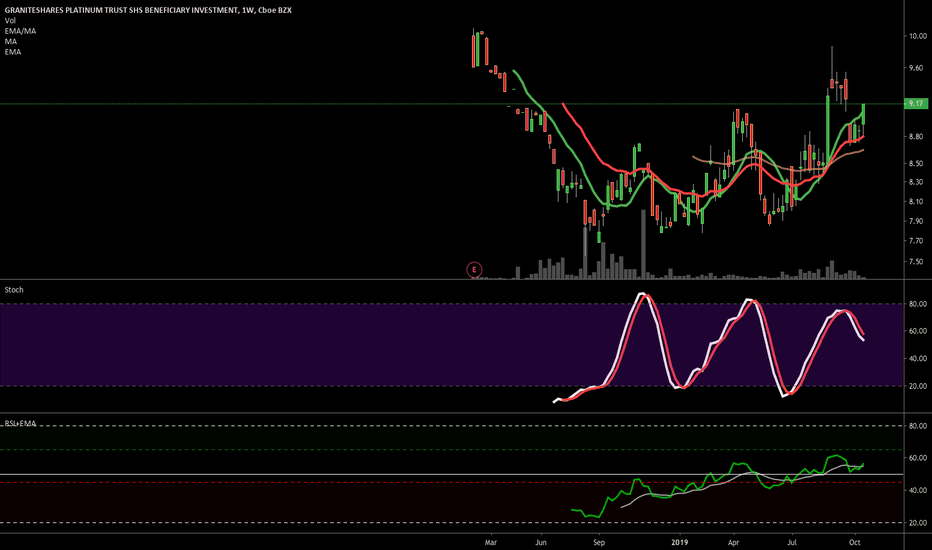Viewport: 932px width, 550px height.
Task: Click the Oct date label on time axis
Action: point(855,542)
